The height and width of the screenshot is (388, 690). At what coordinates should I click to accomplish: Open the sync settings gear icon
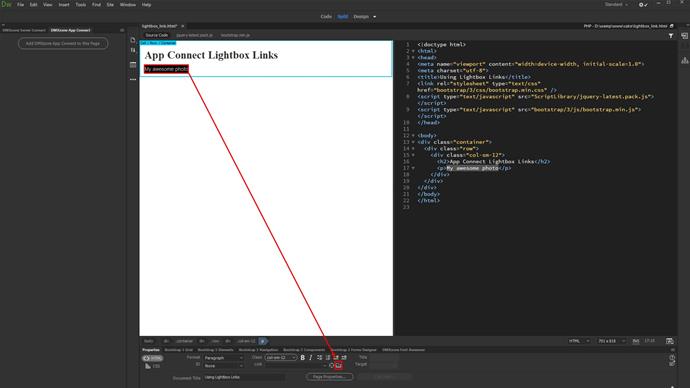click(642, 5)
